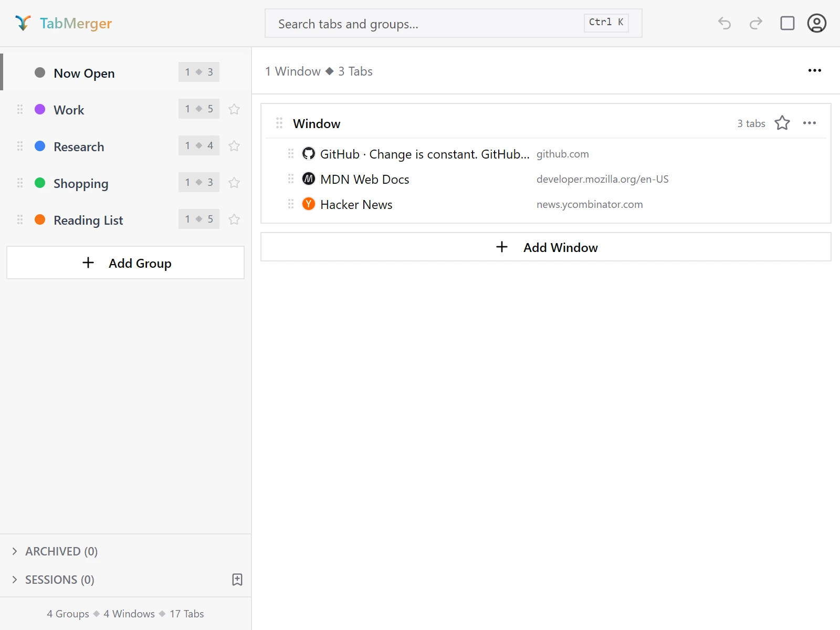The width and height of the screenshot is (840, 630).
Task: Click the Hacker News favicon
Action: [x=309, y=204]
